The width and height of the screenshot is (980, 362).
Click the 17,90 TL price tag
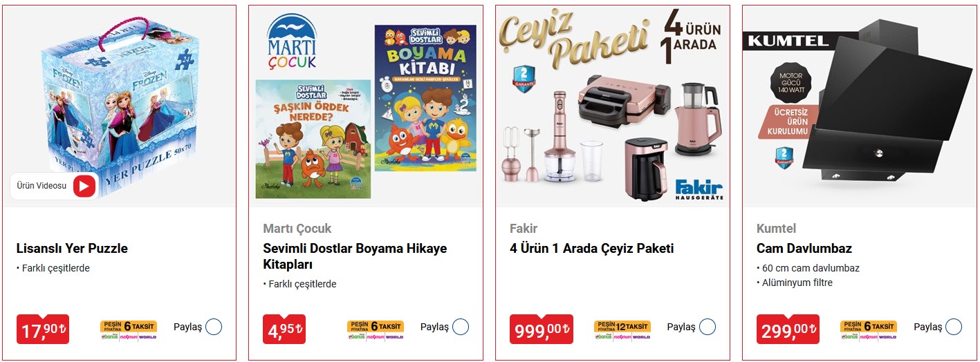click(43, 330)
